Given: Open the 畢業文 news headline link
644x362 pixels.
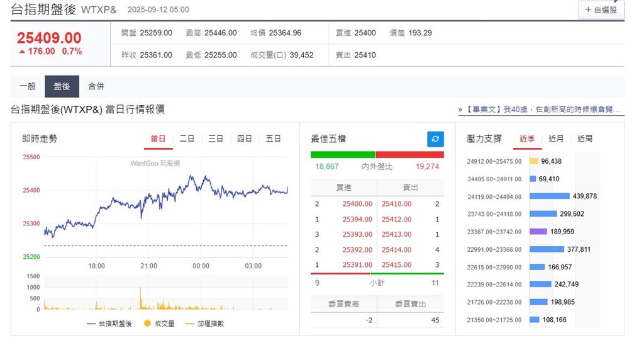Looking at the screenshot, I should [x=541, y=110].
